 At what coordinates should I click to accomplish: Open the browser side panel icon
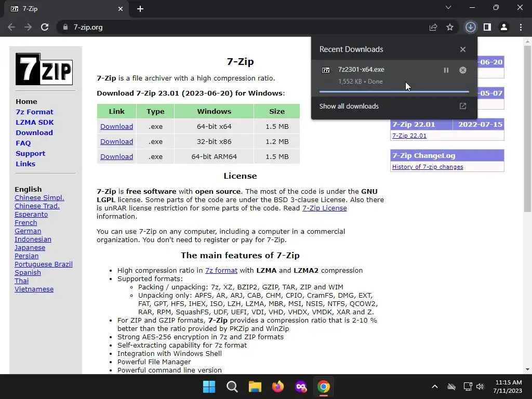487,27
